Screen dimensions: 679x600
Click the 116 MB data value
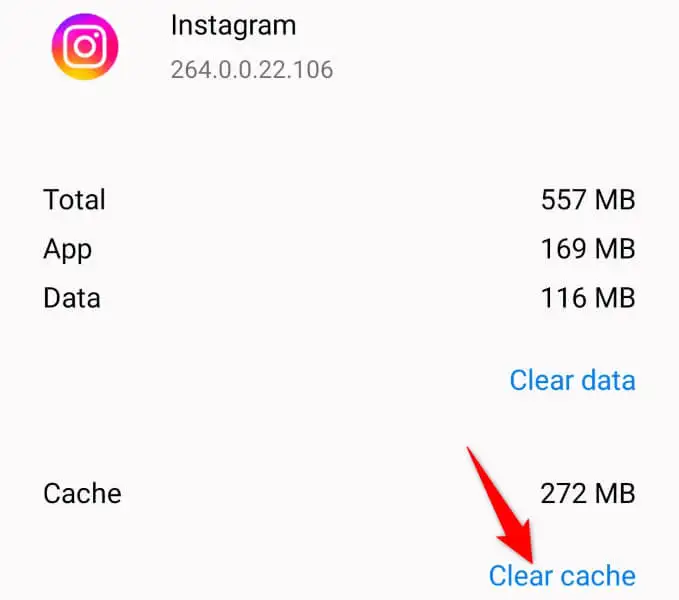click(x=588, y=298)
